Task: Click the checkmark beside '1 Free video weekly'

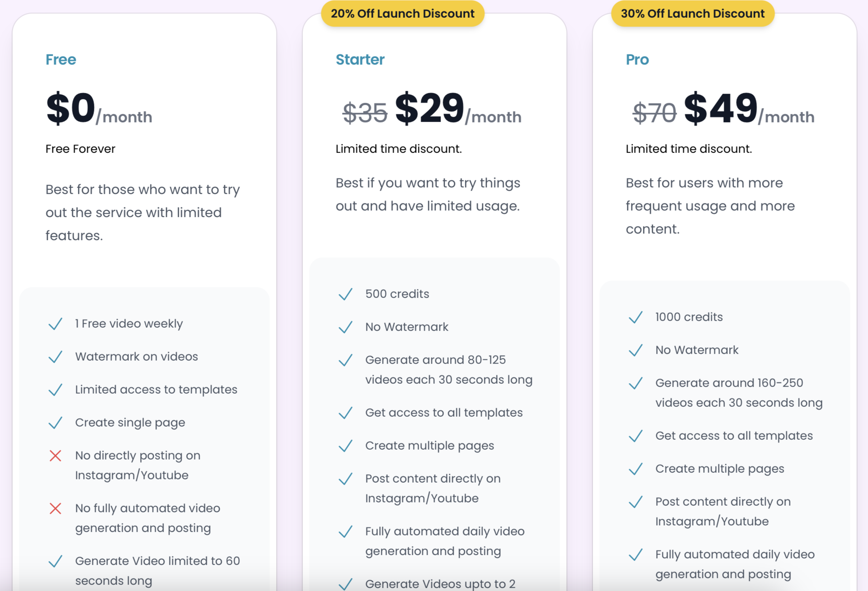Action: tap(55, 324)
